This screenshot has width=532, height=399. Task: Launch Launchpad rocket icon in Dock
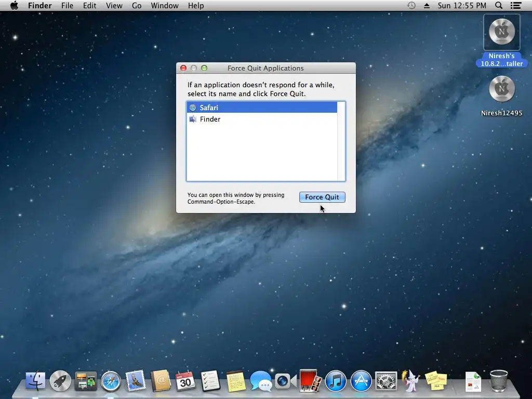point(60,381)
